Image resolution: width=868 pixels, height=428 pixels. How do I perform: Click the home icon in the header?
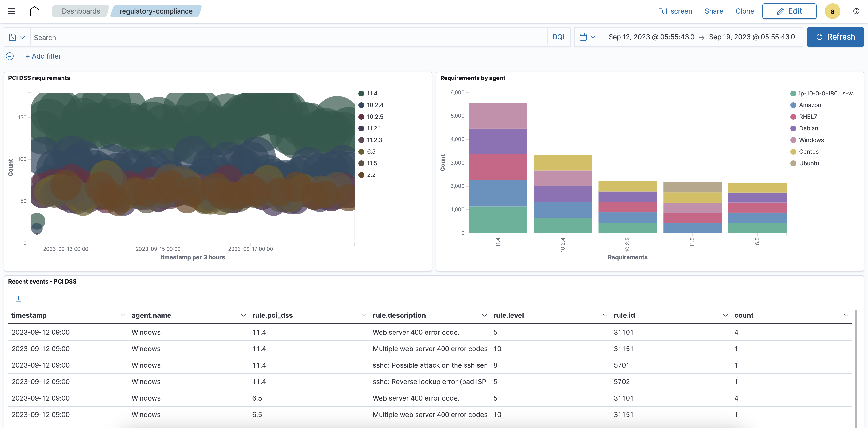pyautogui.click(x=35, y=11)
